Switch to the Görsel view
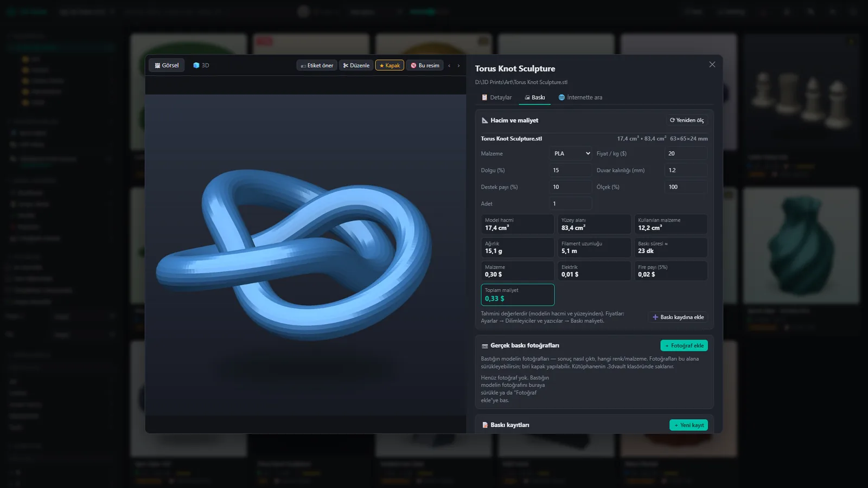 point(167,65)
